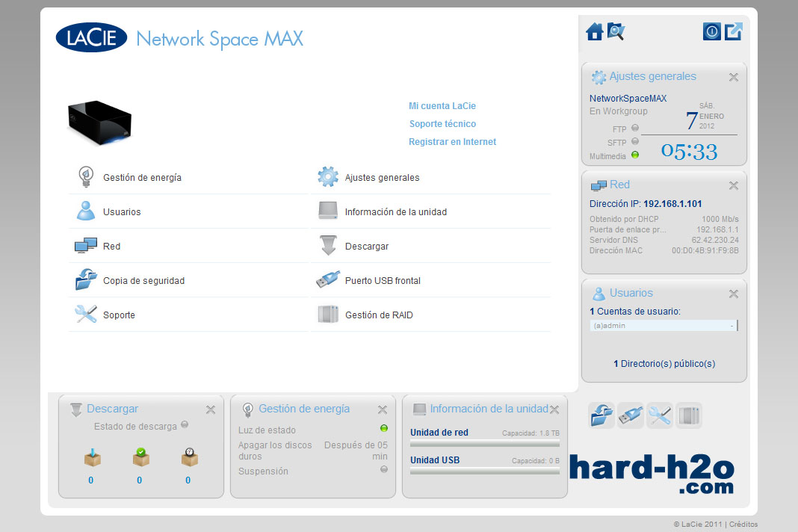Close the Ajustes generales widget
This screenshot has width=798, height=532.
click(733, 78)
